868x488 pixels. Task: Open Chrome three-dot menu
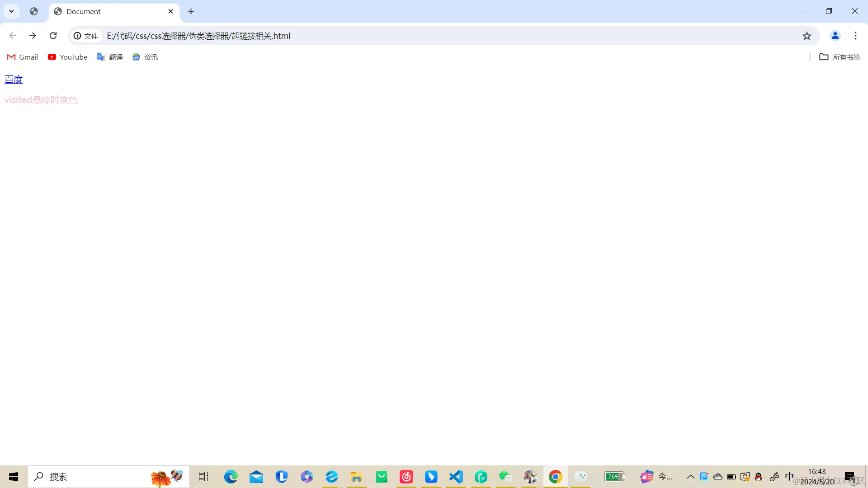click(x=855, y=36)
